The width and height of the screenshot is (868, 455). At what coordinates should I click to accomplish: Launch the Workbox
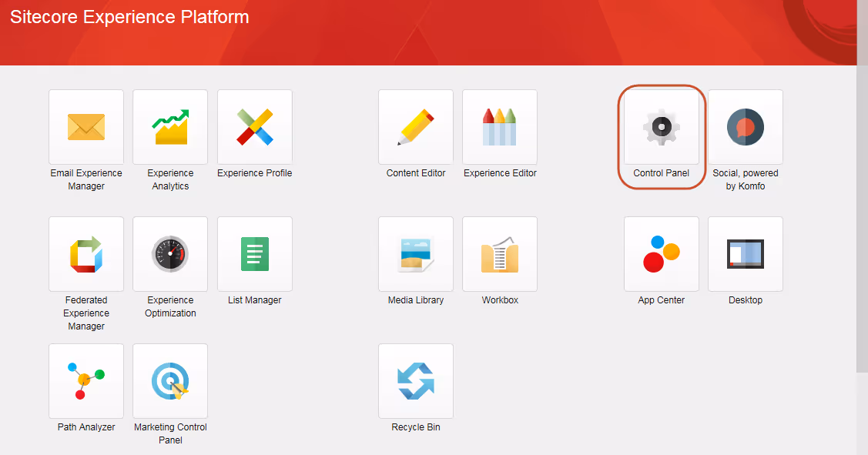tap(499, 254)
